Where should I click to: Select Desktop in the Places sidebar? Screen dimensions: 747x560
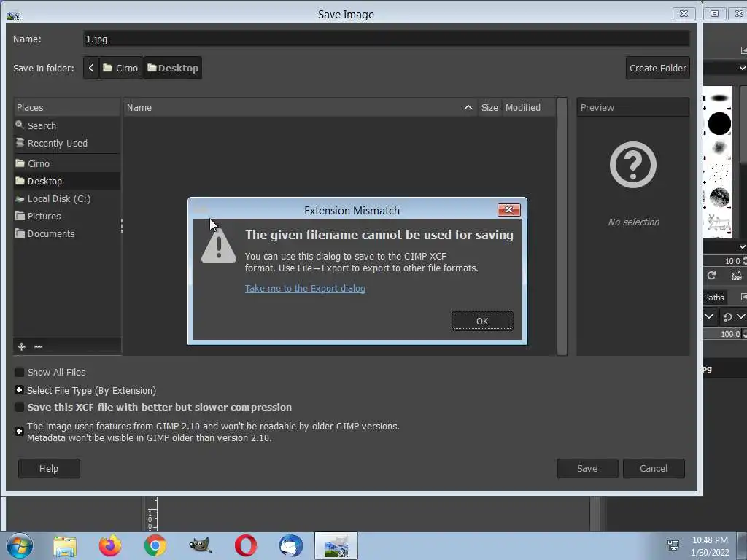(x=66, y=181)
